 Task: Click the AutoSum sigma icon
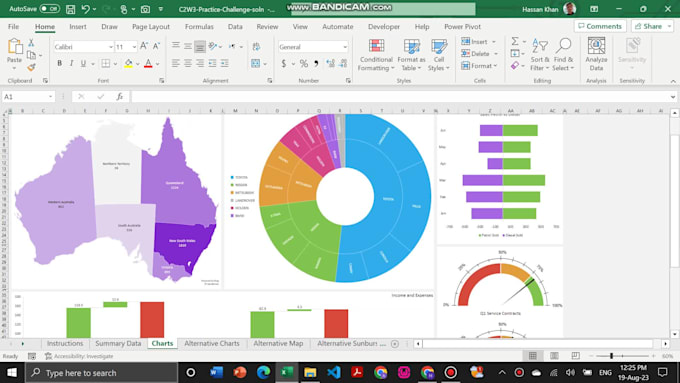515,41
